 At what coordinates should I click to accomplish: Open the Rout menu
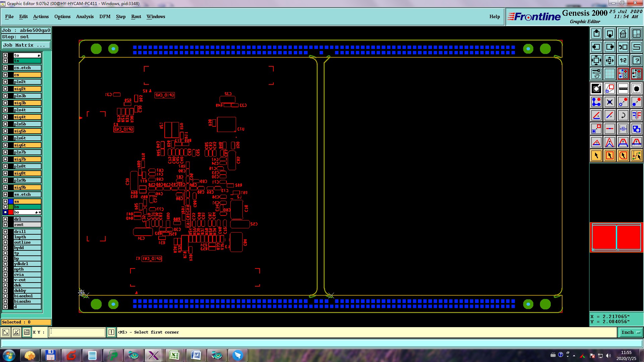(x=136, y=16)
